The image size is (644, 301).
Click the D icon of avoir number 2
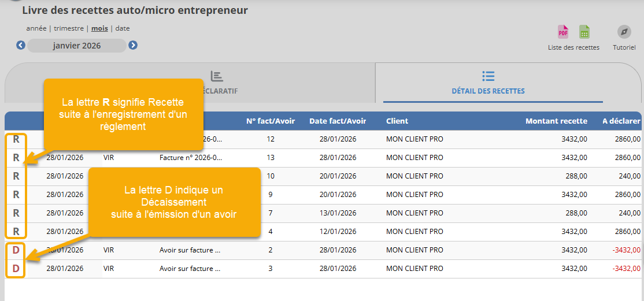[16, 250]
